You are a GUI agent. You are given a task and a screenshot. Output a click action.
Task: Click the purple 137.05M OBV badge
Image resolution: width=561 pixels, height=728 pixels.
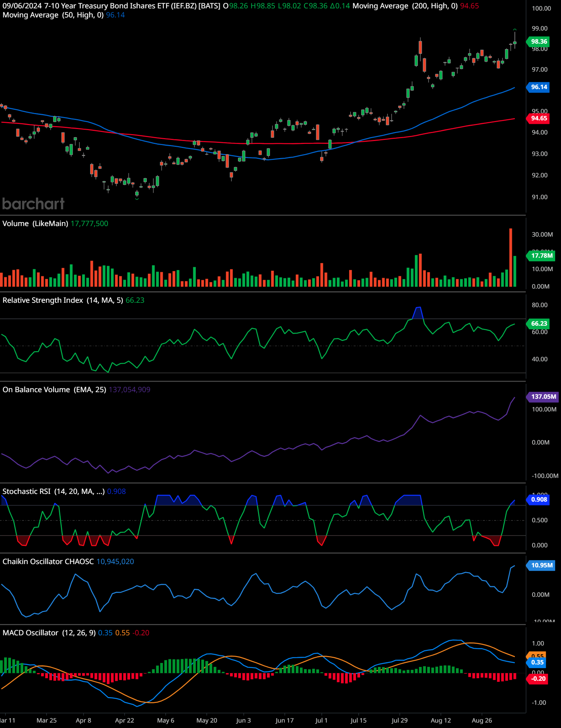[542, 397]
